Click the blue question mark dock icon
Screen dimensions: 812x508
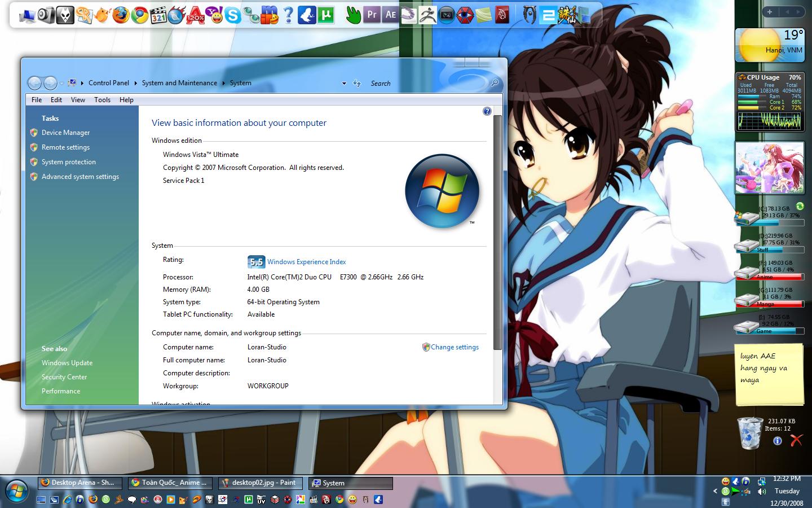coord(288,15)
